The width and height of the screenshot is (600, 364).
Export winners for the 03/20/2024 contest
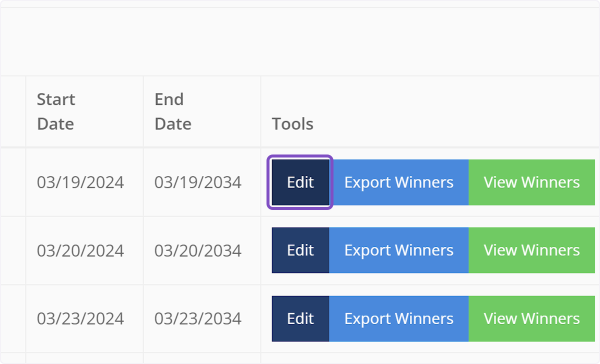tap(398, 250)
